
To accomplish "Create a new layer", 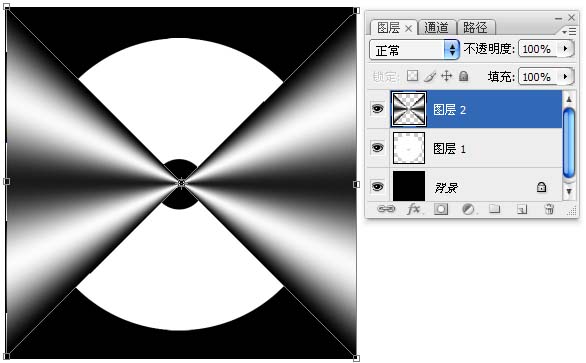I will (522, 209).
